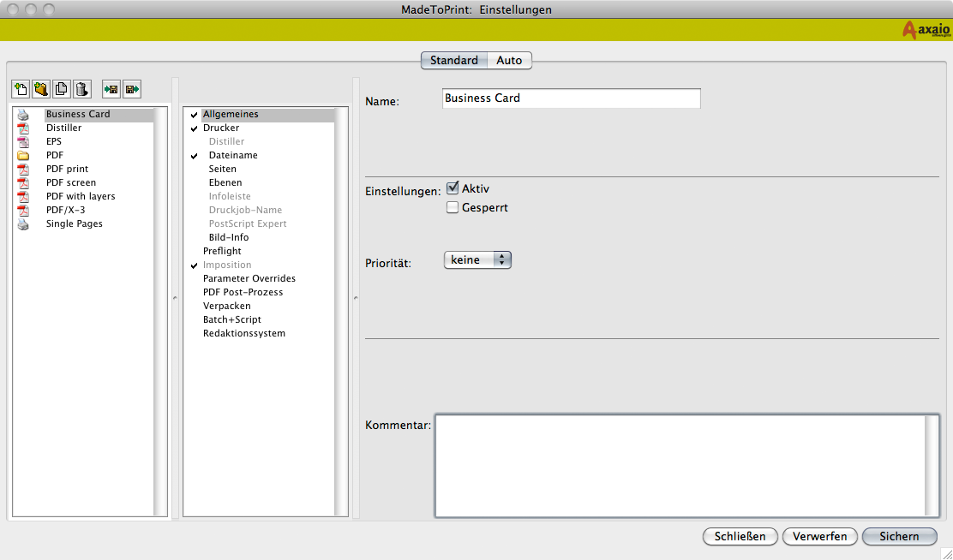
Task: Open the Allgemeines settings section
Action: tap(231, 114)
